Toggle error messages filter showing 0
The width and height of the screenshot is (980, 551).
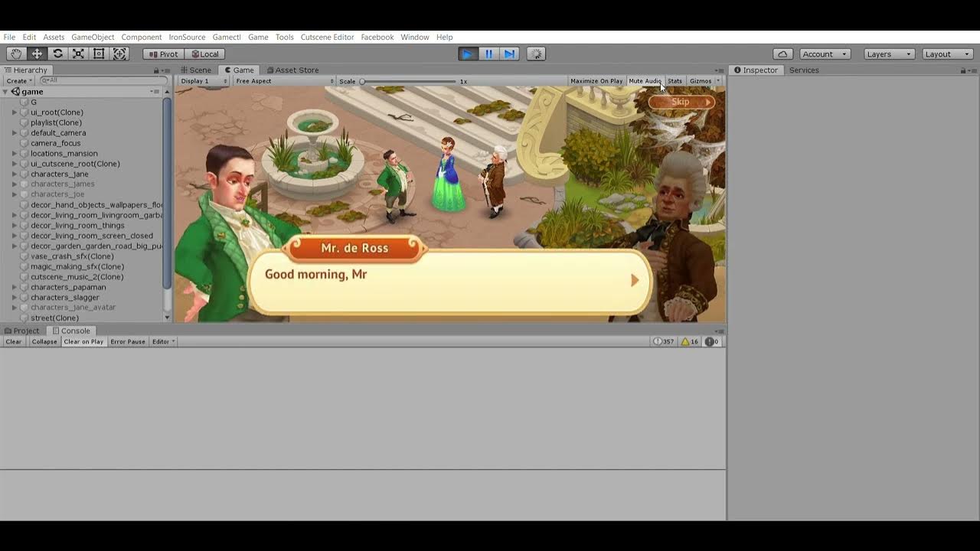pos(711,341)
